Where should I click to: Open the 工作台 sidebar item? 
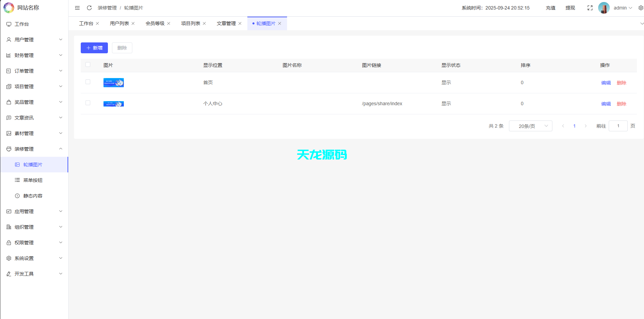(22, 24)
